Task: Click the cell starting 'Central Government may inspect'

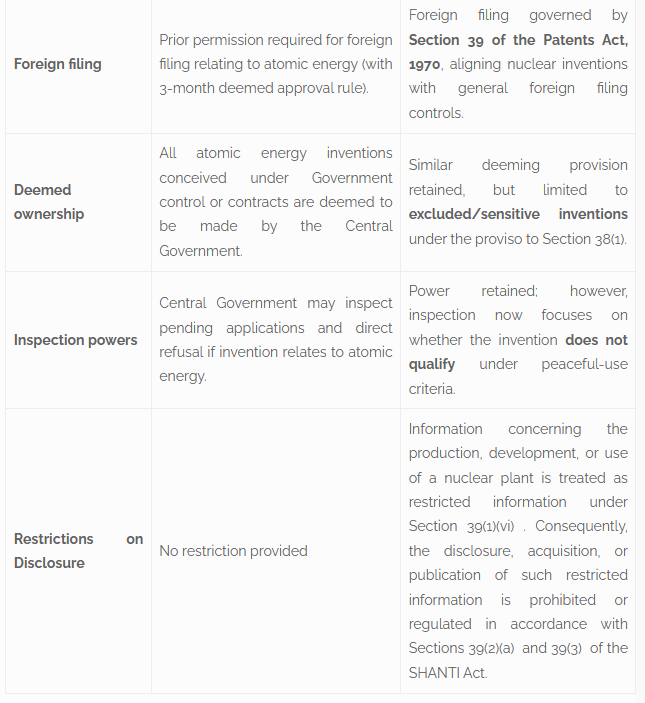Action: pos(275,340)
